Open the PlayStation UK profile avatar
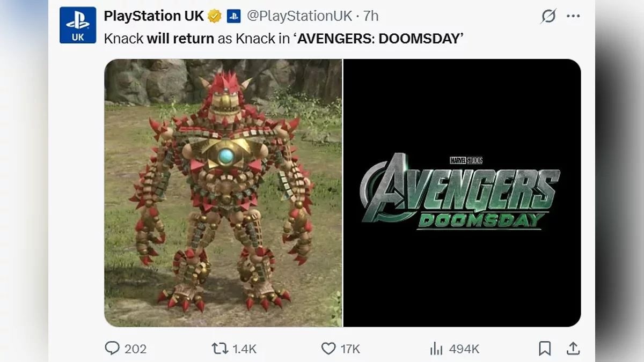The width and height of the screenshot is (644, 362). 78,25
